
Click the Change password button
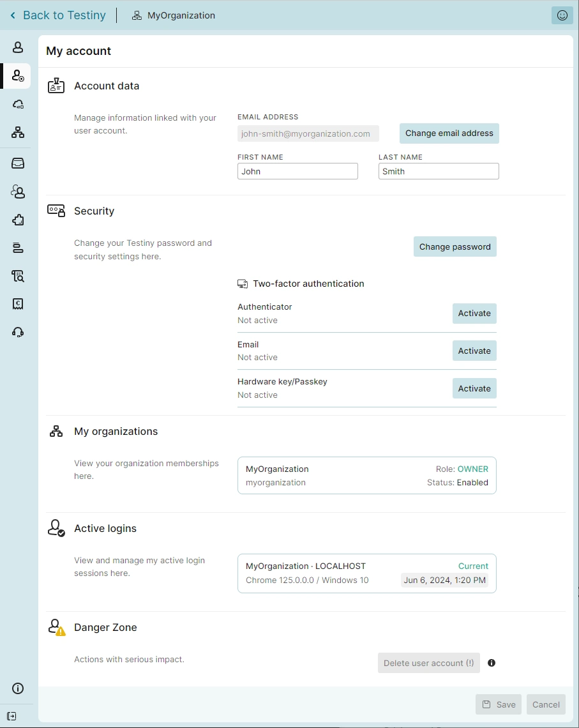point(455,247)
